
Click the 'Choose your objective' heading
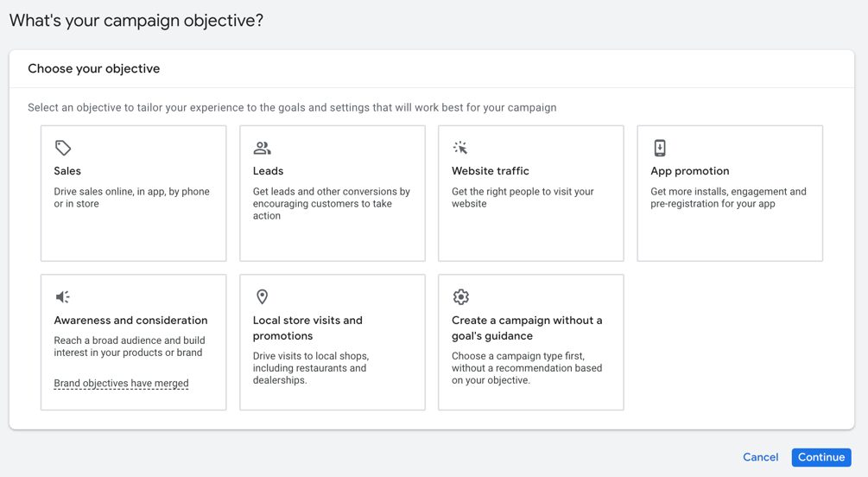pos(93,68)
